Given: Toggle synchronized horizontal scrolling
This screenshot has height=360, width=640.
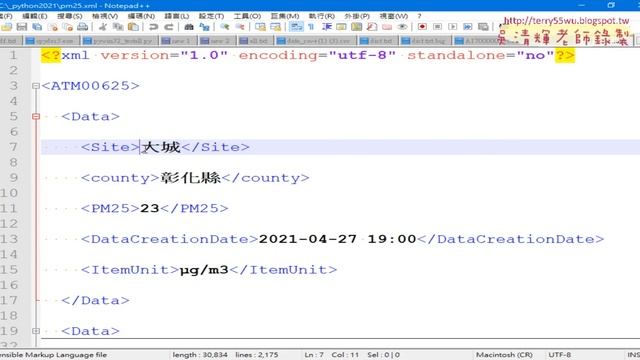Looking at the screenshot, I should click(276, 27).
